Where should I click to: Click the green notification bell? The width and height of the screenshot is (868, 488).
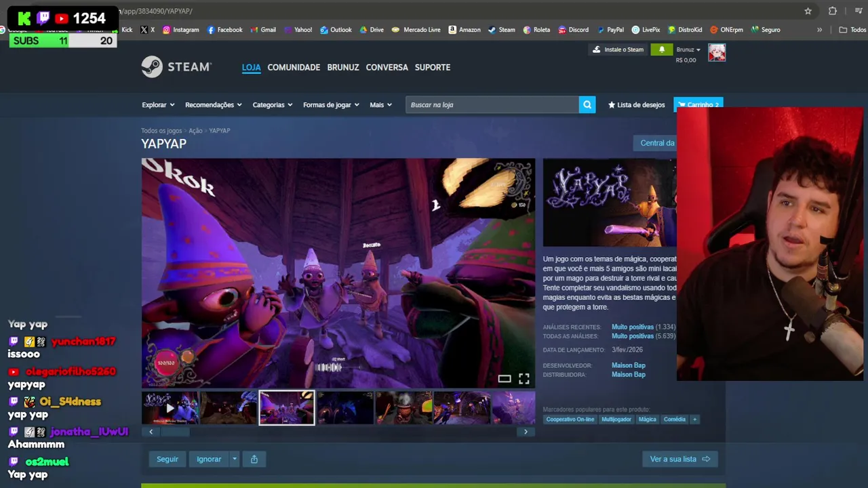[662, 49]
